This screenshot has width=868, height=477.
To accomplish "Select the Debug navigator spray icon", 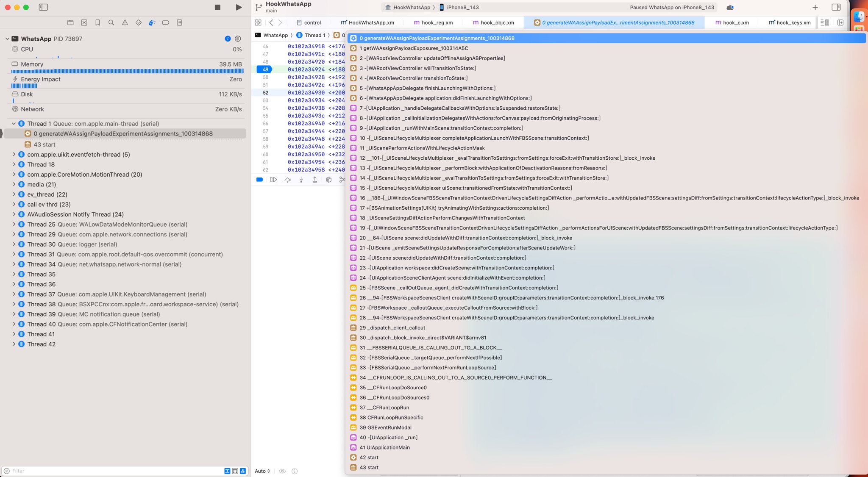I will [152, 22].
